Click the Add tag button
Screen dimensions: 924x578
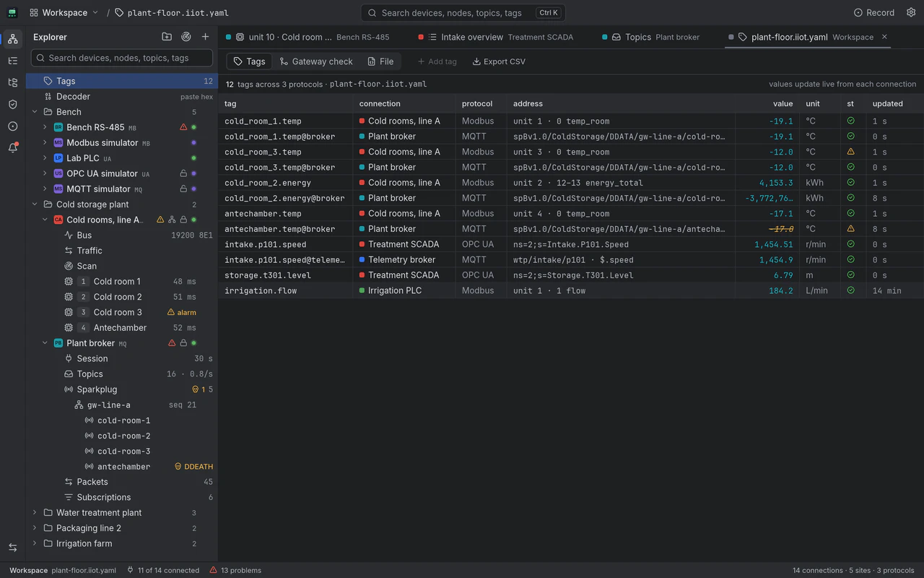tap(436, 61)
